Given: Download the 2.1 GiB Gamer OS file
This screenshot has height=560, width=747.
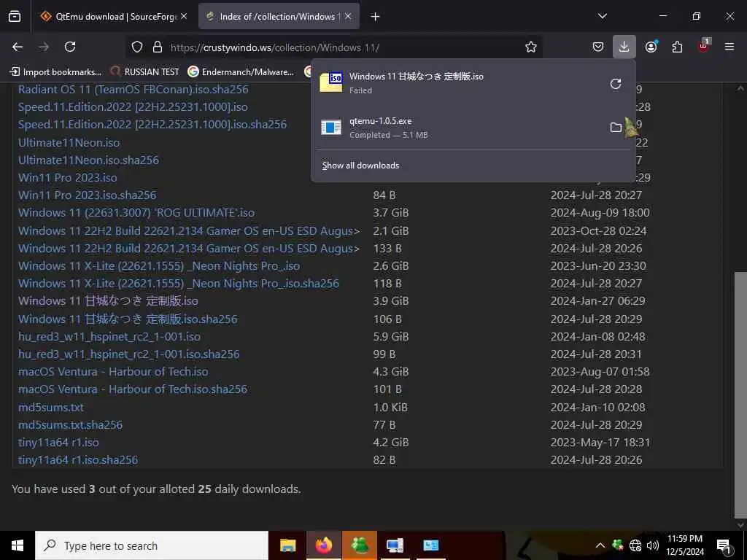Looking at the screenshot, I should coord(189,231).
